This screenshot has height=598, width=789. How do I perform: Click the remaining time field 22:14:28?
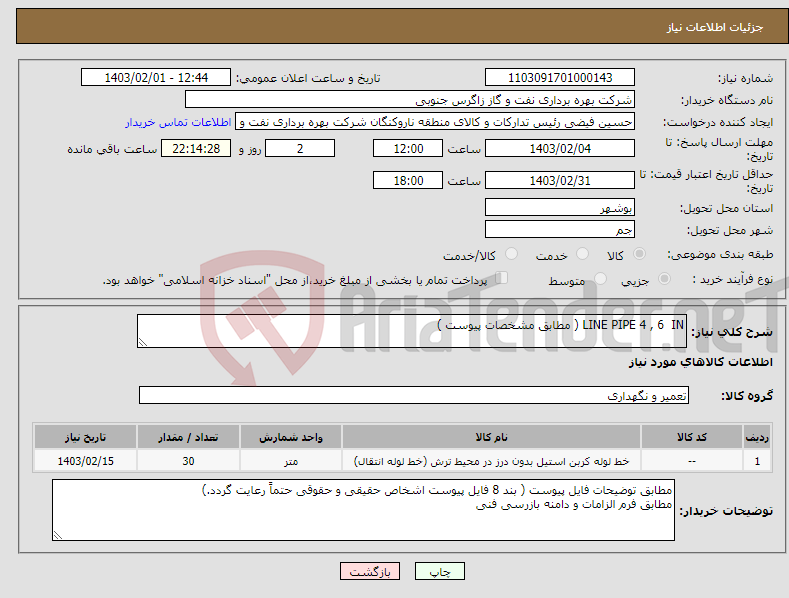(196, 148)
